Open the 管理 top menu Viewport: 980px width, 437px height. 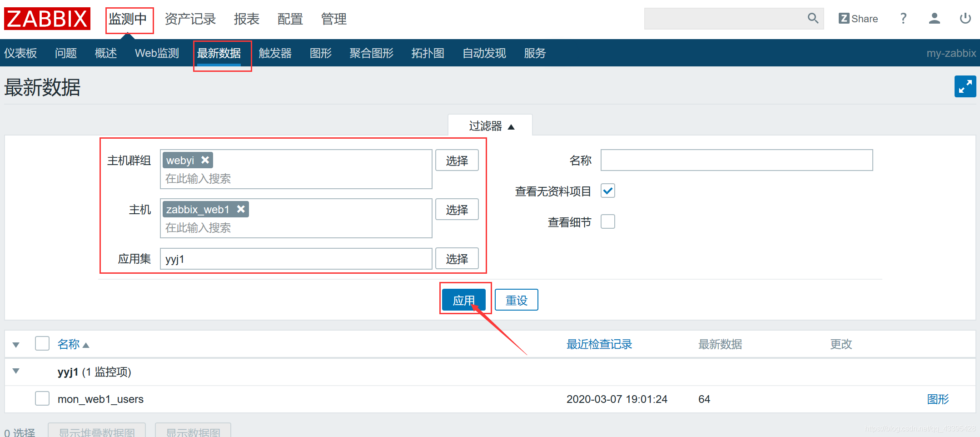pos(333,19)
